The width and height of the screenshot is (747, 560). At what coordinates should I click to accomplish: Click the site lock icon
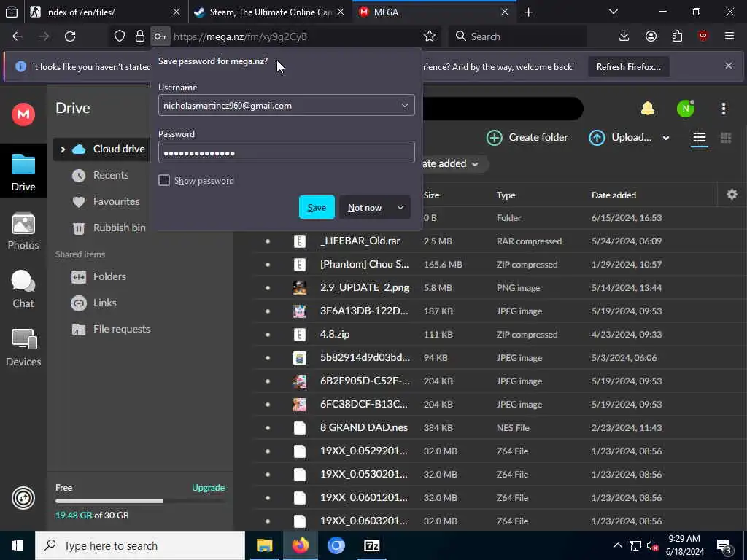click(x=139, y=36)
